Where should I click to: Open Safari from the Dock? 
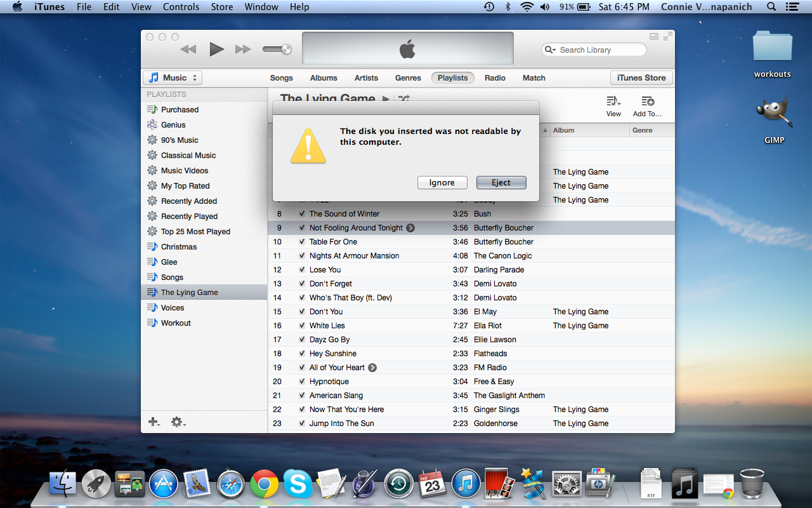pyautogui.click(x=231, y=485)
